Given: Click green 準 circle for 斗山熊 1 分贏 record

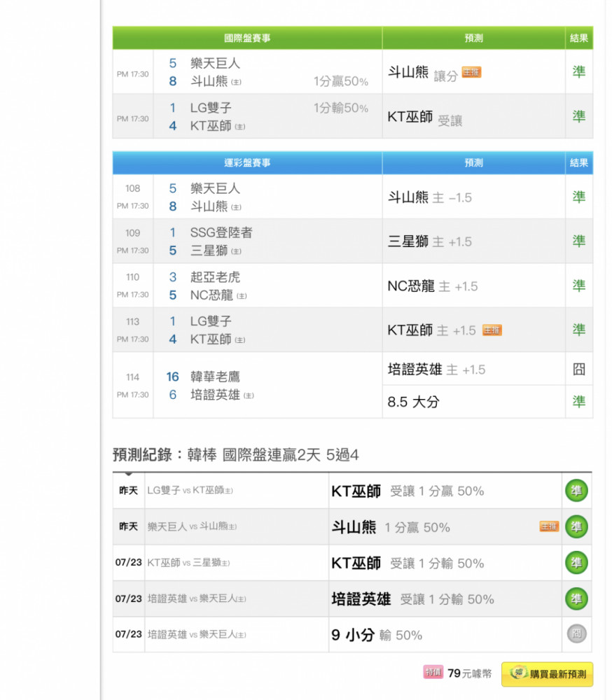Looking at the screenshot, I should point(576,527).
